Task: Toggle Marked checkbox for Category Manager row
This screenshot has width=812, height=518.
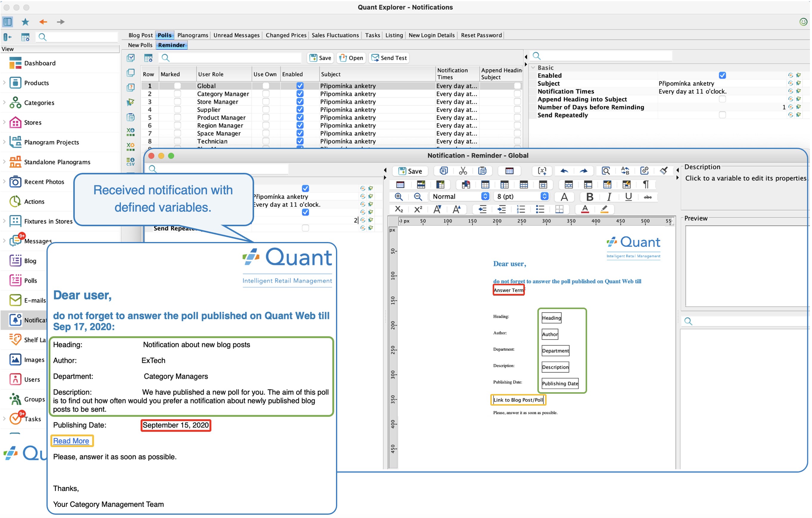Action: (177, 94)
